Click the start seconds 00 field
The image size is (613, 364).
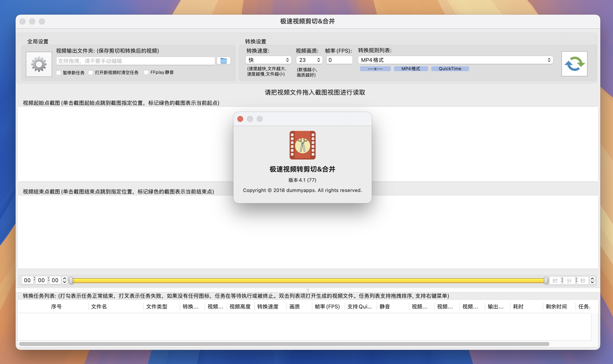coord(55,280)
